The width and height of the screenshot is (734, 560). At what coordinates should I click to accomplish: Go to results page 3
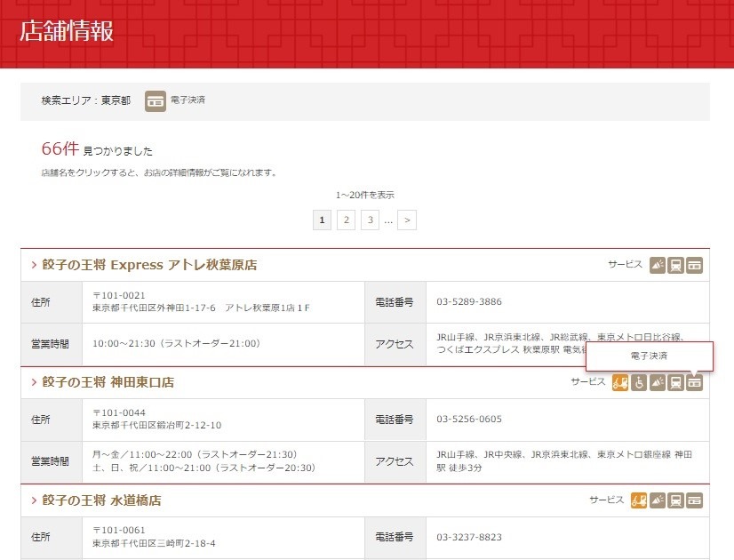point(370,220)
